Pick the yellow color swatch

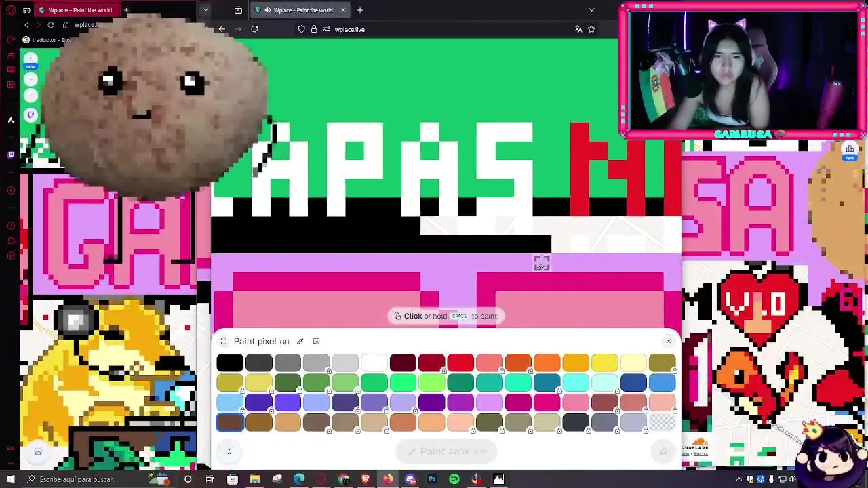[x=604, y=363]
